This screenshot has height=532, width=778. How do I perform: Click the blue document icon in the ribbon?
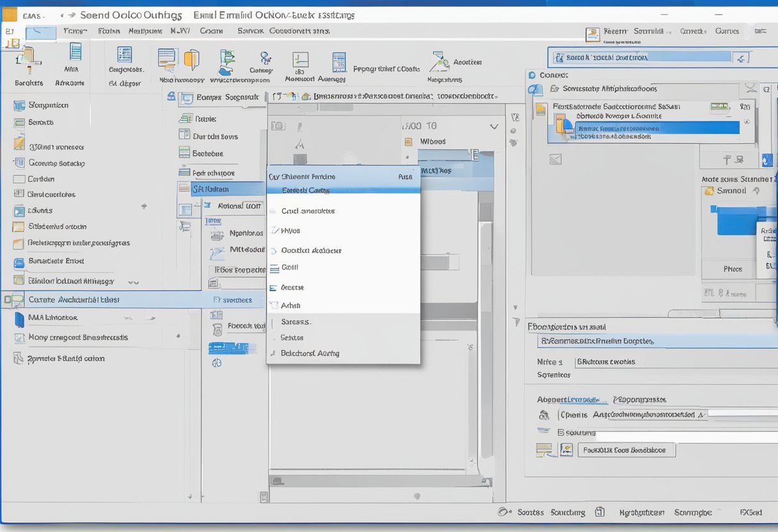(x=75, y=52)
